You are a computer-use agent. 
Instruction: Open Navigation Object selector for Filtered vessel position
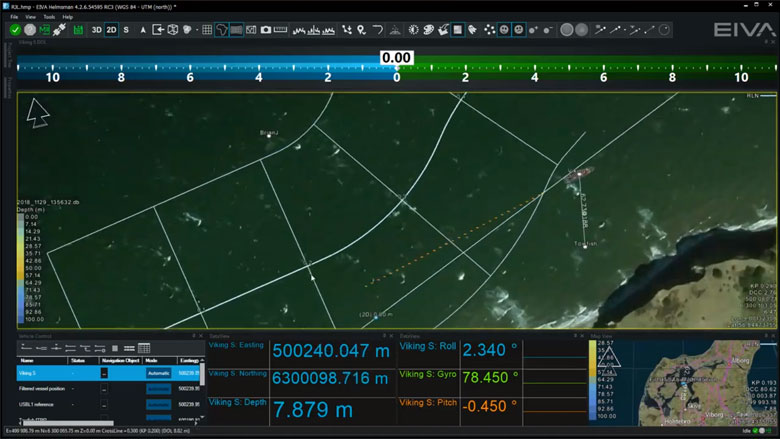104,388
